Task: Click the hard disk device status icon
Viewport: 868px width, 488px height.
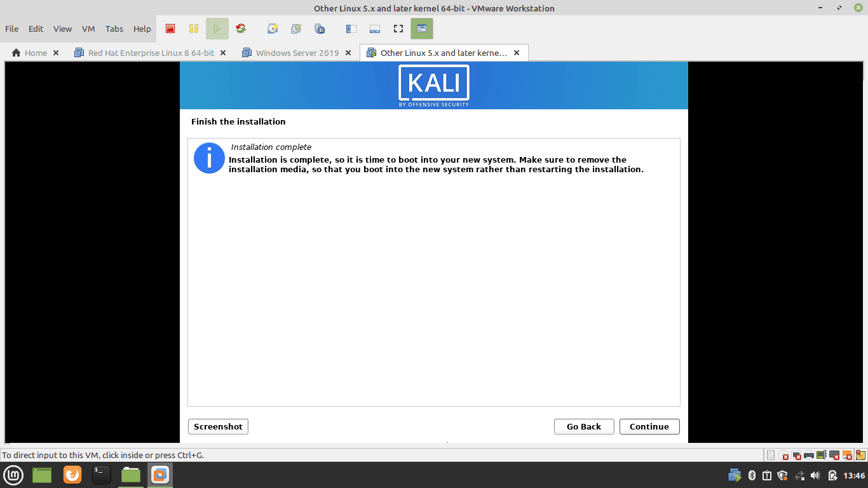Action: 771,455
